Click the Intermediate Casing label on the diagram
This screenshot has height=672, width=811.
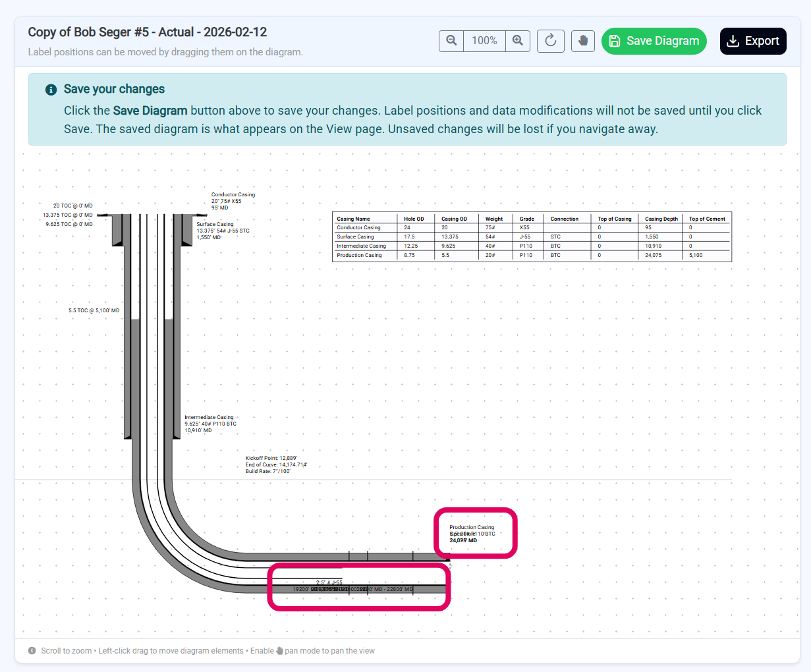click(210, 424)
